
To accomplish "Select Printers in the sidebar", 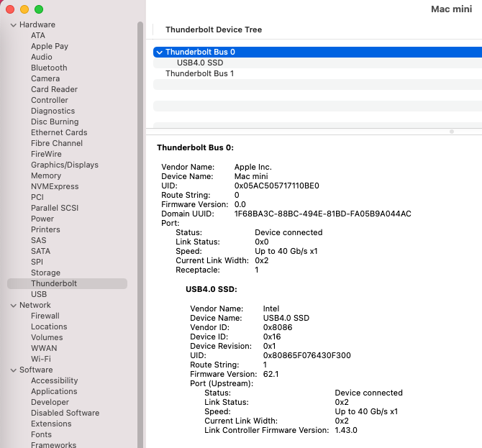I will click(x=45, y=229).
